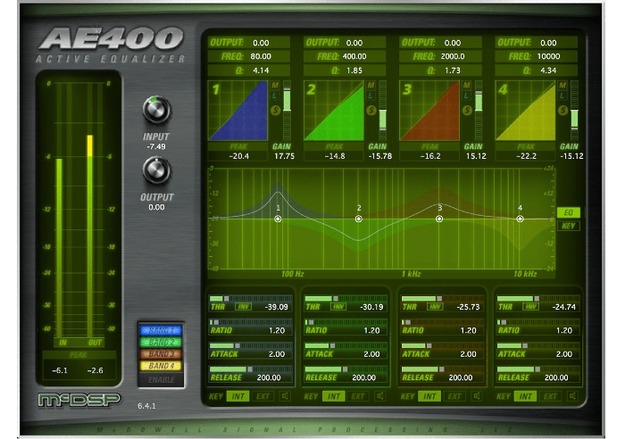The height and width of the screenshot is (439, 625).
Task: Select EQ node 4 on the graph
Action: [x=520, y=219]
